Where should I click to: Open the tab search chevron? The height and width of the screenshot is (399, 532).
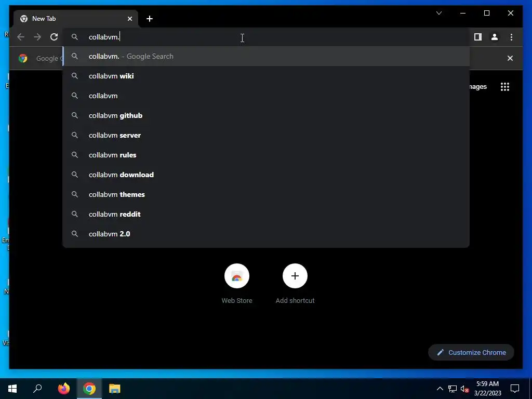coord(439,13)
